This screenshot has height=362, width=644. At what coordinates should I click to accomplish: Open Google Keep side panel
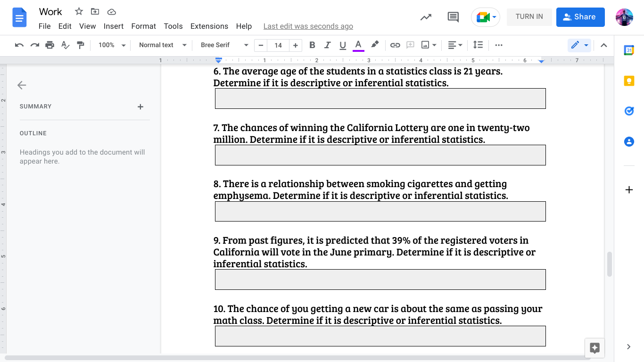tap(629, 81)
